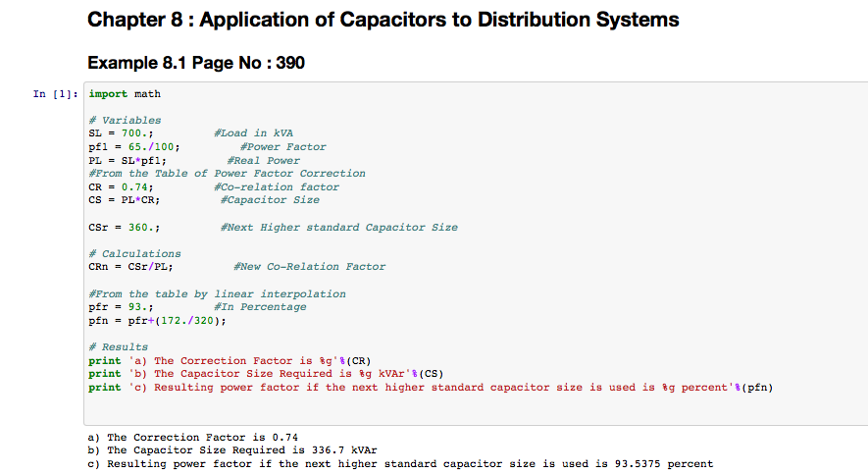Click the '# Calculations' comment line
The image size is (868, 474).
click(134, 253)
